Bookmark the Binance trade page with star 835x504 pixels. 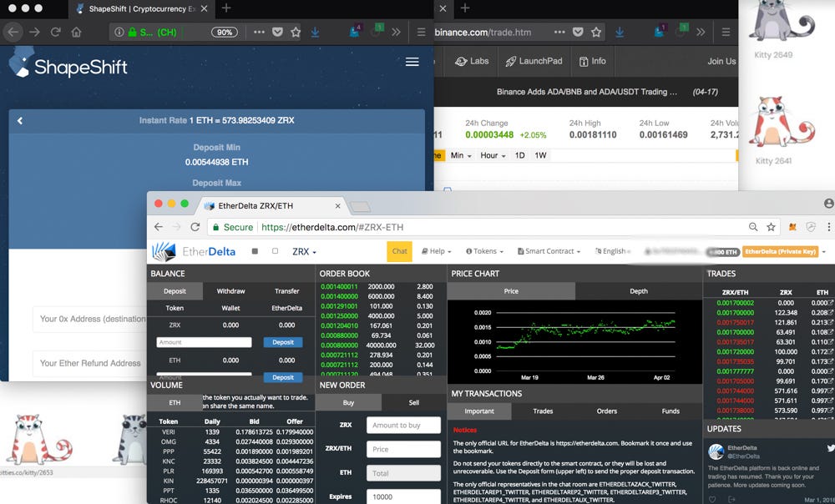596,32
